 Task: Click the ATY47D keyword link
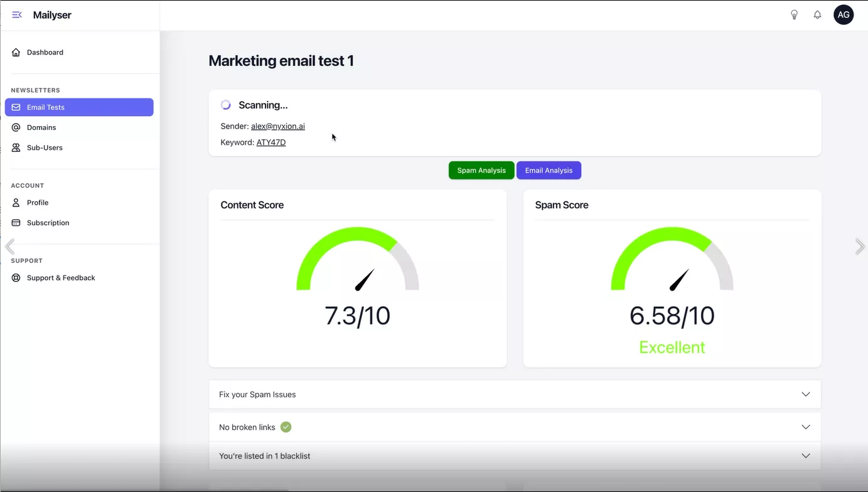click(271, 142)
